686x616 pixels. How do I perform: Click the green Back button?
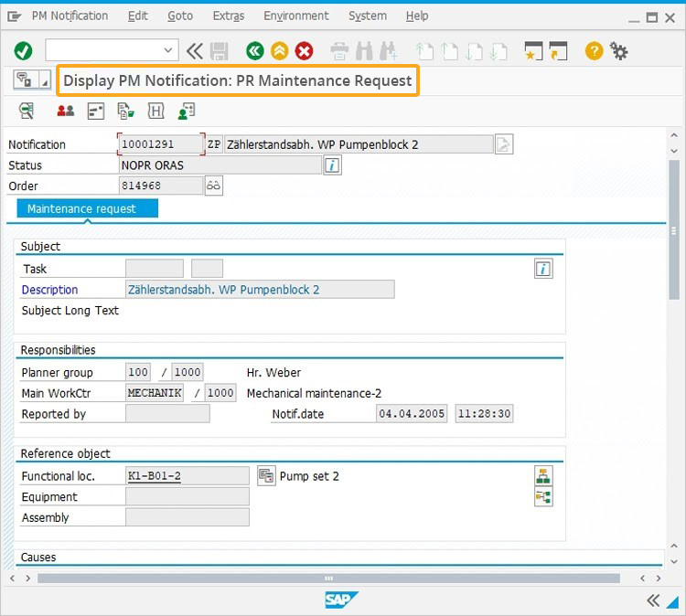pyautogui.click(x=254, y=51)
